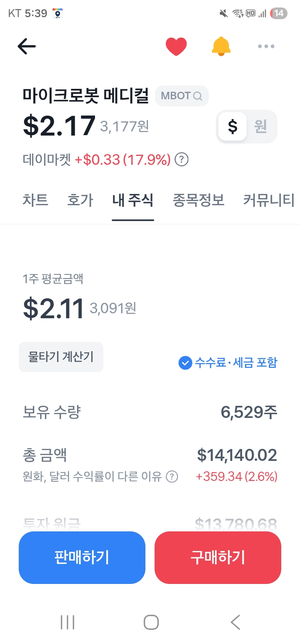Image resolution: width=300 pixels, height=644 pixels.
Task: Tap help icon beside return rate explanation
Action: (x=172, y=476)
